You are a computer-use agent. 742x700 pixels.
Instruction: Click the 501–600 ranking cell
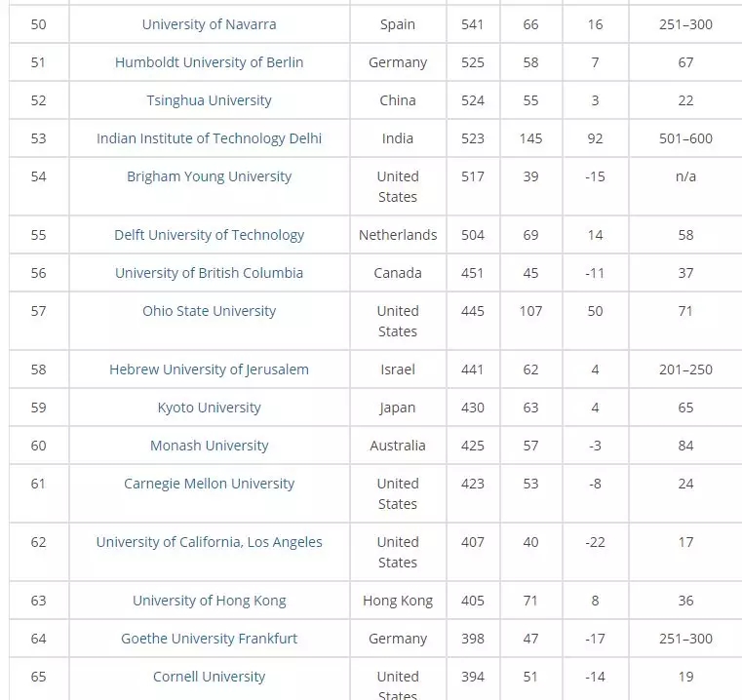[685, 138]
